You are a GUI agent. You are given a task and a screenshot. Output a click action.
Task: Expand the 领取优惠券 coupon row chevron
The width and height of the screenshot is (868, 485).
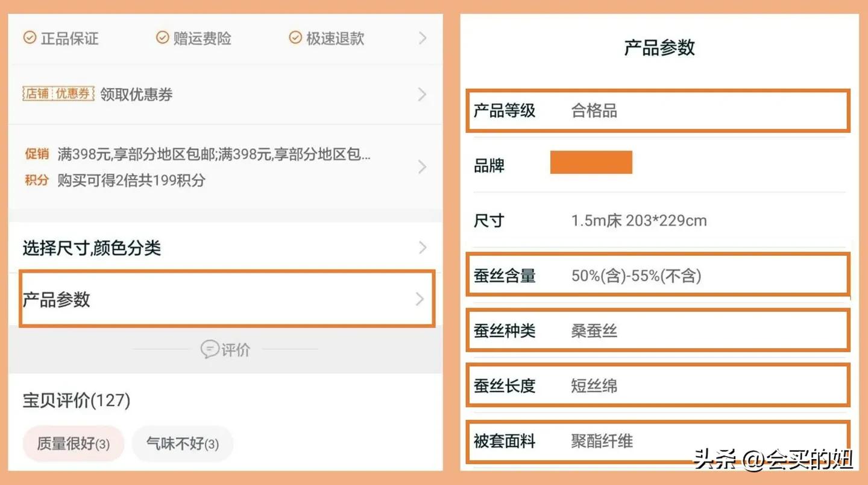pos(422,94)
